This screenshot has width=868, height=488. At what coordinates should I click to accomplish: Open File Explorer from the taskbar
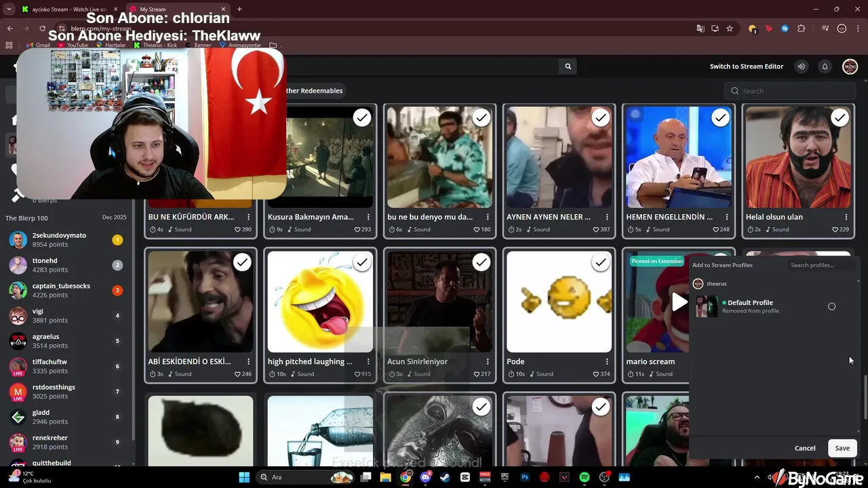pyautogui.click(x=385, y=477)
